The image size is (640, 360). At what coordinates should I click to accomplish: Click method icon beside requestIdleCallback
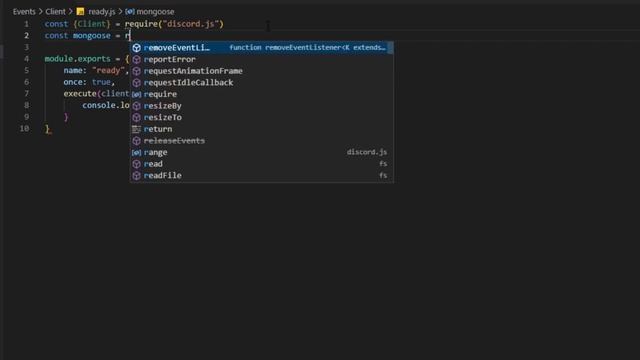(137, 82)
